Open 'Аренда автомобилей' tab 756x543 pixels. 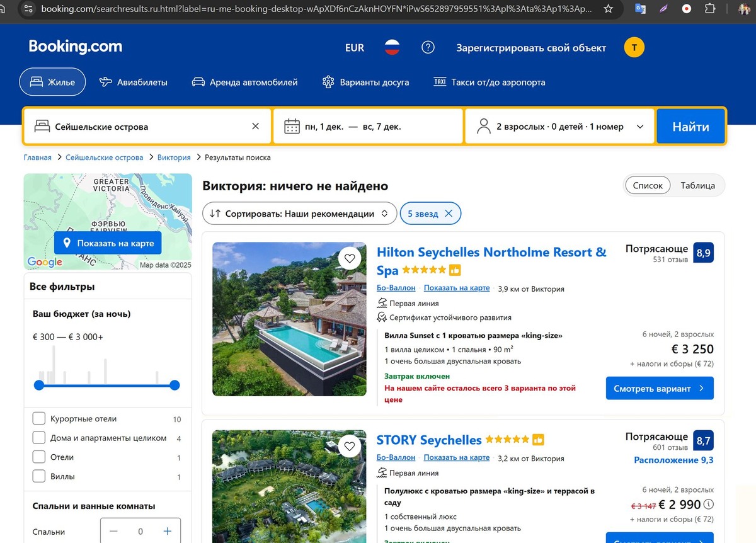(244, 82)
